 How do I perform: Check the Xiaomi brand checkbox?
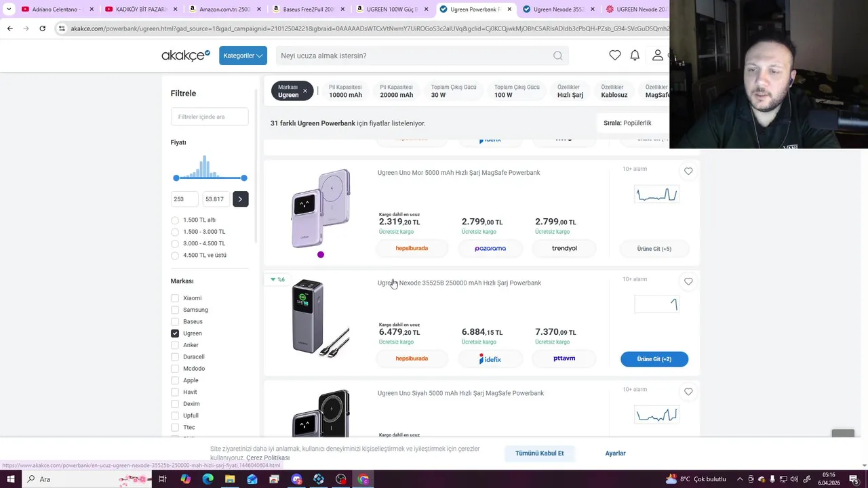[x=175, y=298]
